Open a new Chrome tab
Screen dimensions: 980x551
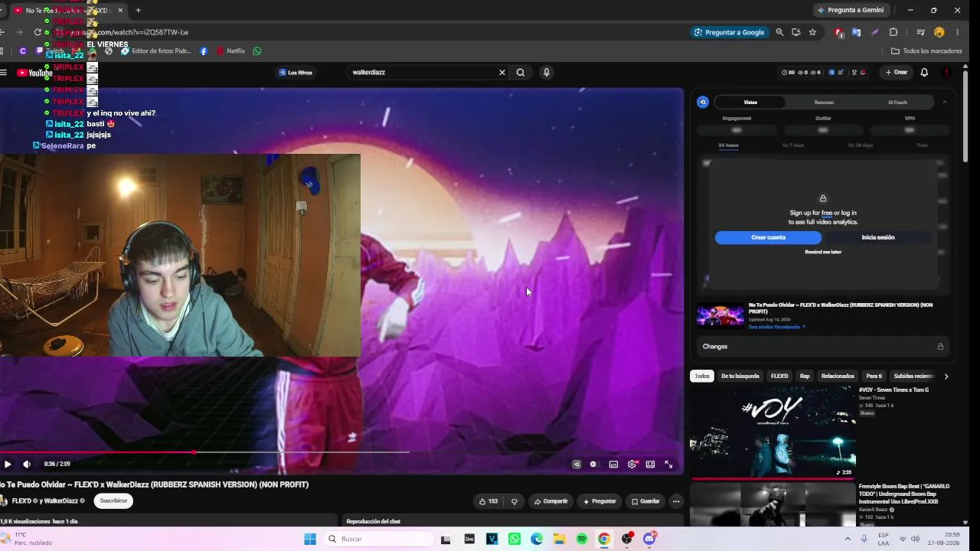pos(138,10)
